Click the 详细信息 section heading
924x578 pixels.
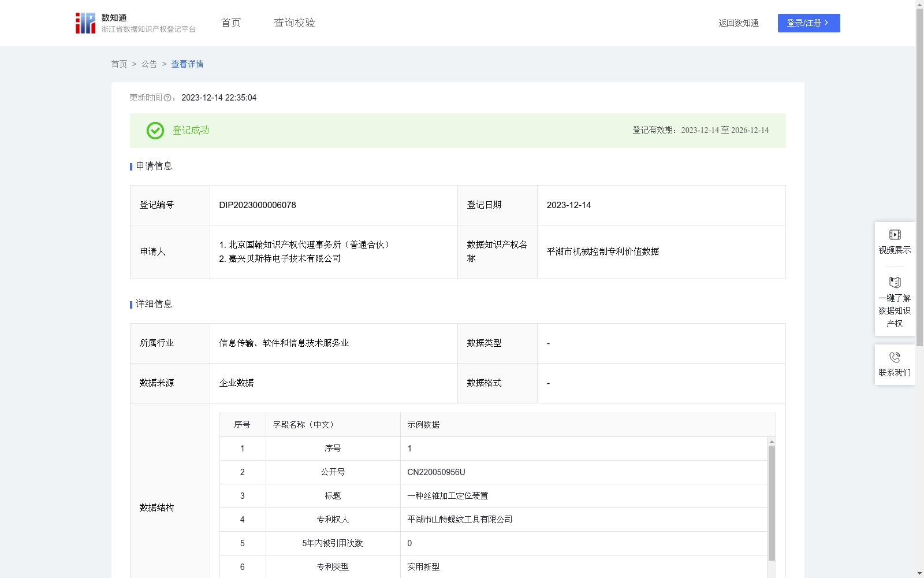pyautogui.click(x=154, y=304)
